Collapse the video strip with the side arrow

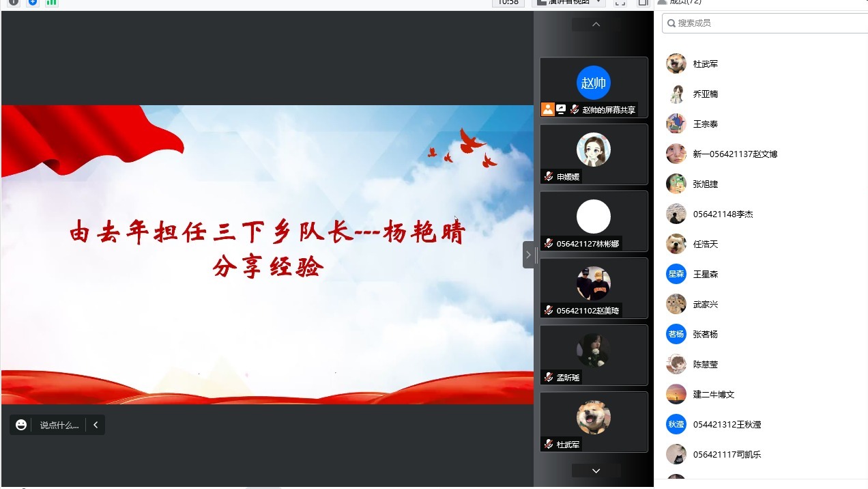(x=528, y=255)
